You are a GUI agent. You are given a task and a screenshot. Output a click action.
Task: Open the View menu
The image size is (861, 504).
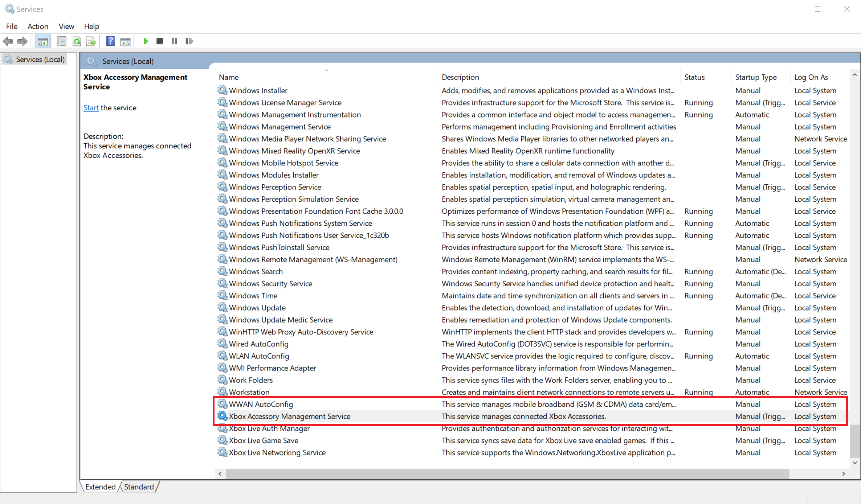click(66, 26)
